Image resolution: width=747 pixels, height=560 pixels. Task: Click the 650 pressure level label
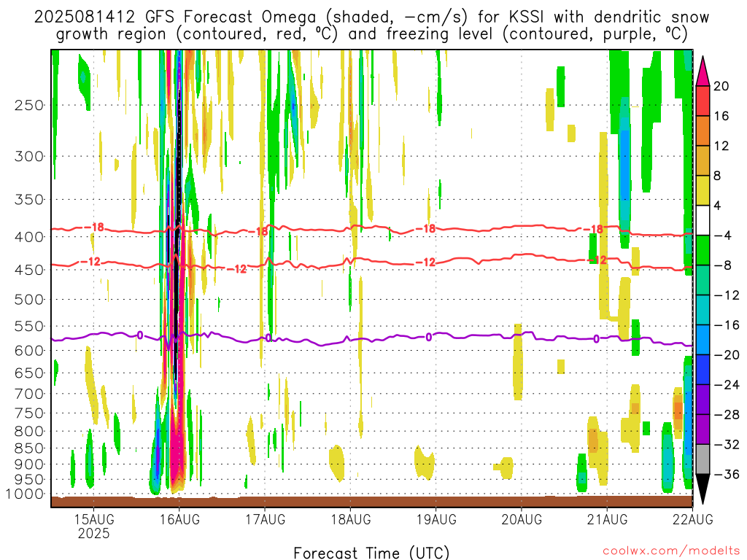point(29,373)
